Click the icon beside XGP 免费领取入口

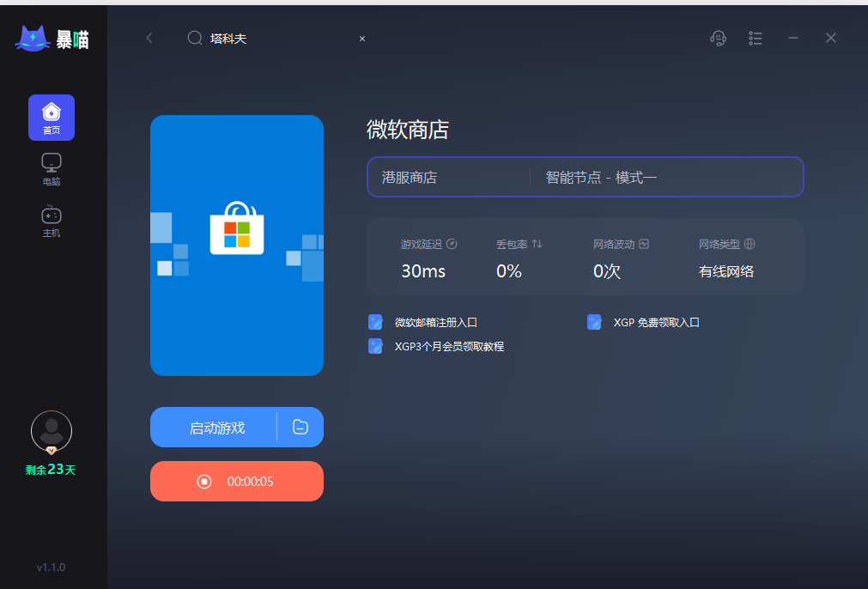click(594, 322)
